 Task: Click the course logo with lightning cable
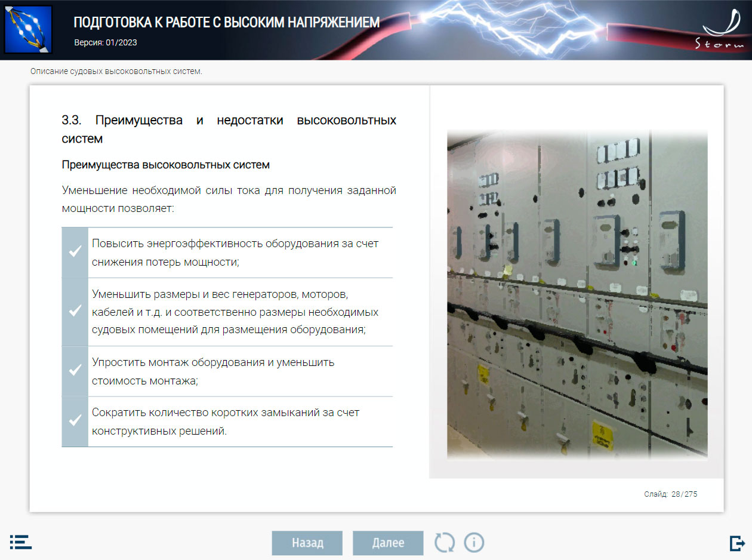28,29
